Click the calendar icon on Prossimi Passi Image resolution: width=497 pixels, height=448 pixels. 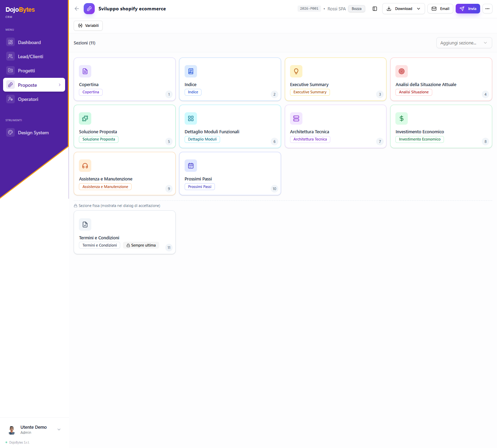[x=191, y=166]
